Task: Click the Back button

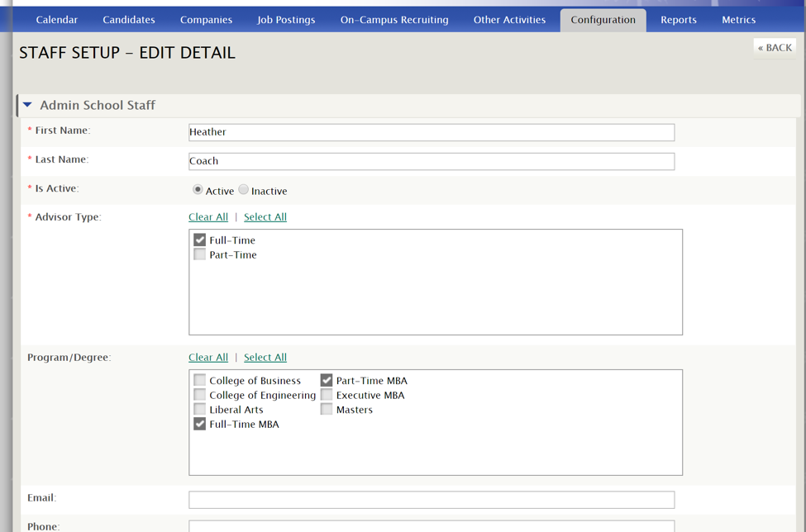Action: pos(775,48)
